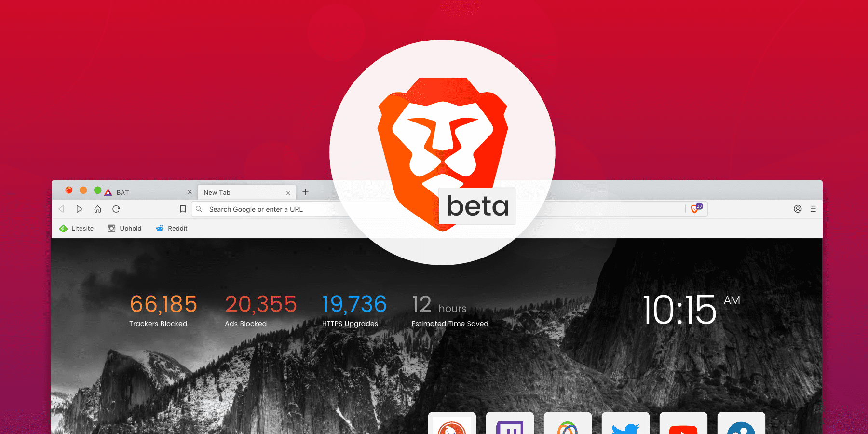Open the user profile icon
The image size is (868, 434).
click(x=798, y=209)
